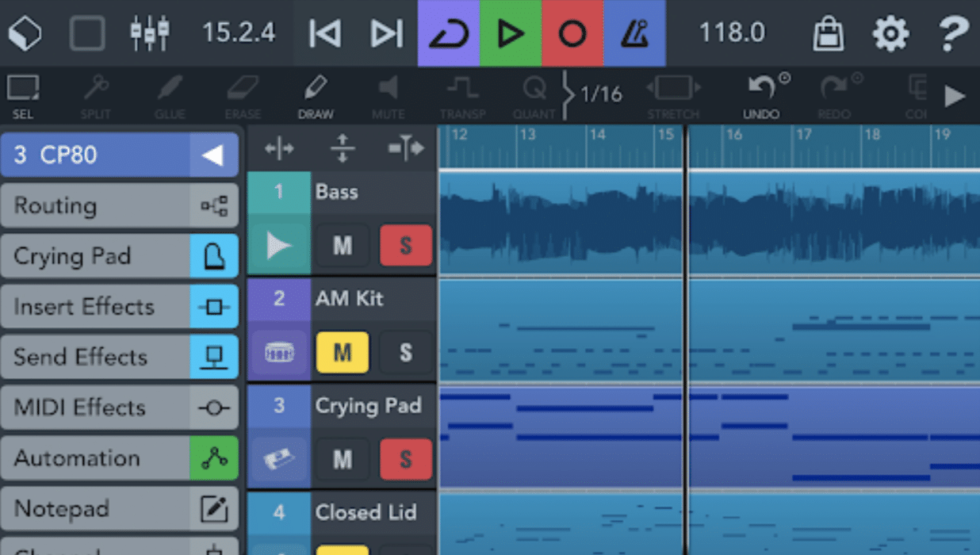Activate the Draw pencil tool

tap(316, 97)
